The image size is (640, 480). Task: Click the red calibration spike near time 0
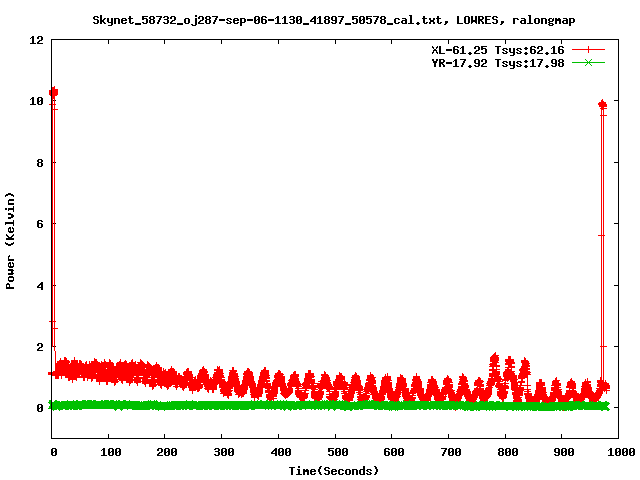[53, 229]
